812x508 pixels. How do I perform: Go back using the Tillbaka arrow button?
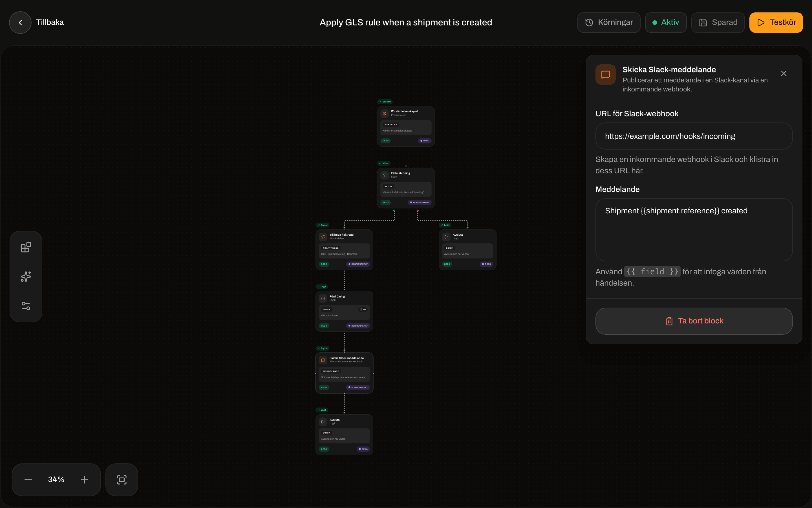20,23
